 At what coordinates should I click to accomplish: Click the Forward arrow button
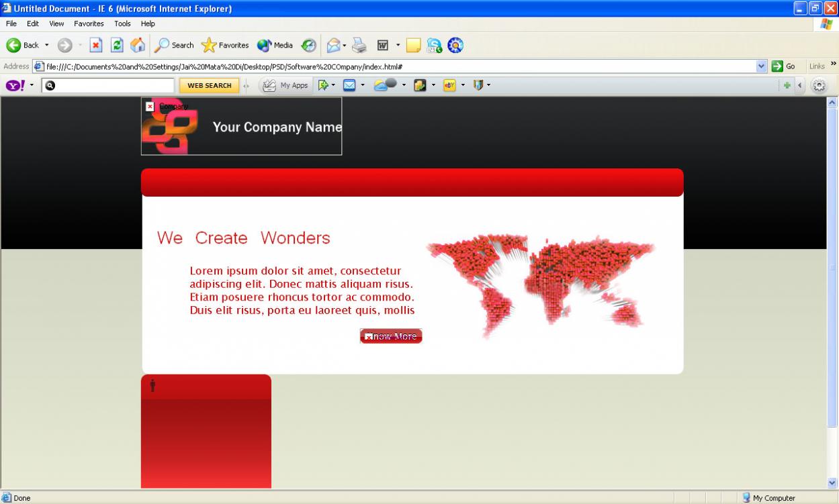[64, 45]
